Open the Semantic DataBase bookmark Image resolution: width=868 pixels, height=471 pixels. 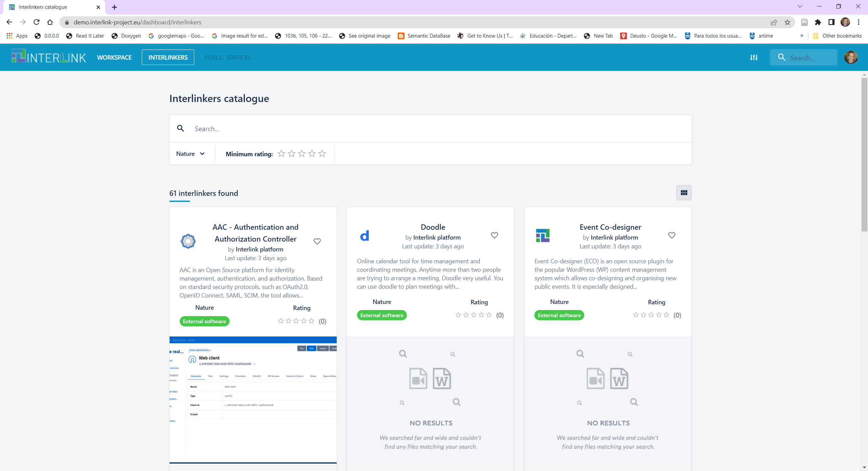click(x=424, y=36)
